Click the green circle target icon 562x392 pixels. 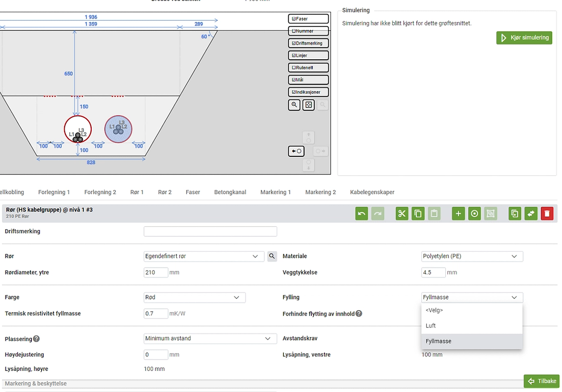pyautogui.click(x=475, y=214)
